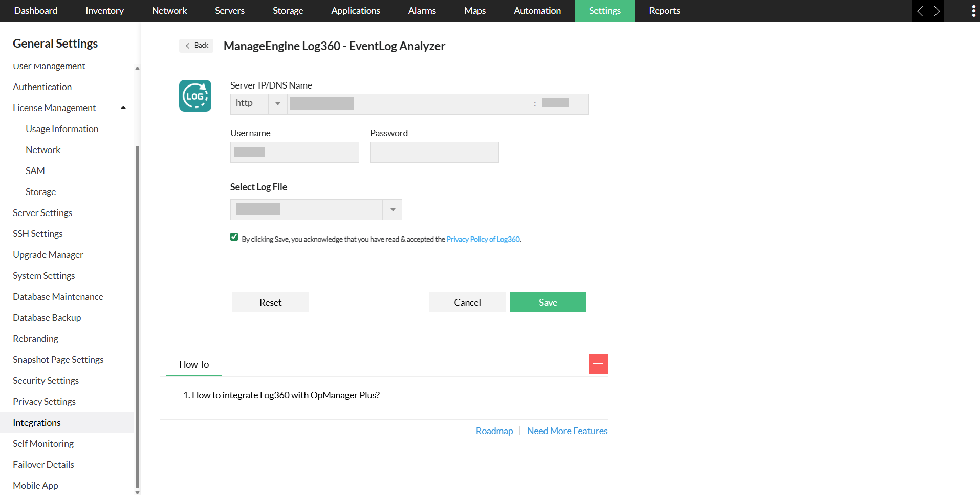The width and height of the screenshot is (980, 495).
Task: Open Authentication settings in sidebar
Action: (x=42, y=87)
